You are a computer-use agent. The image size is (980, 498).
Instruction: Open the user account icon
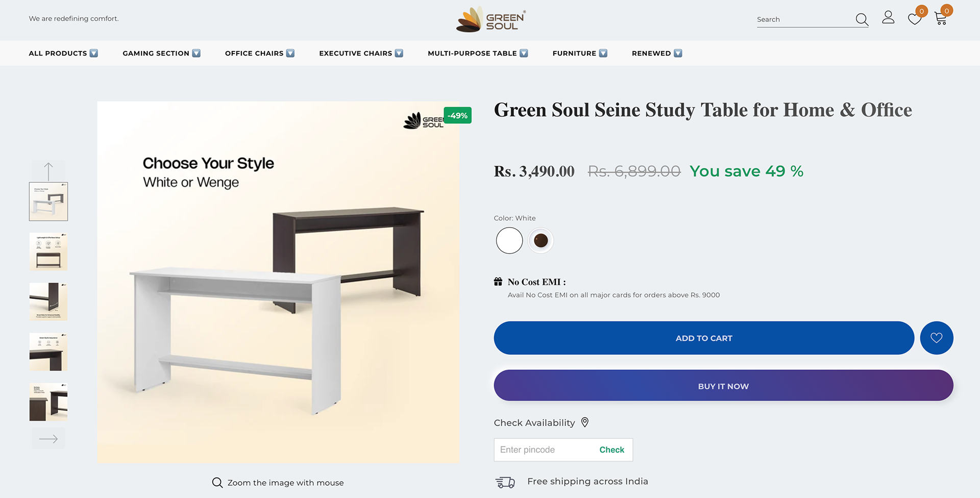point(888,18)
